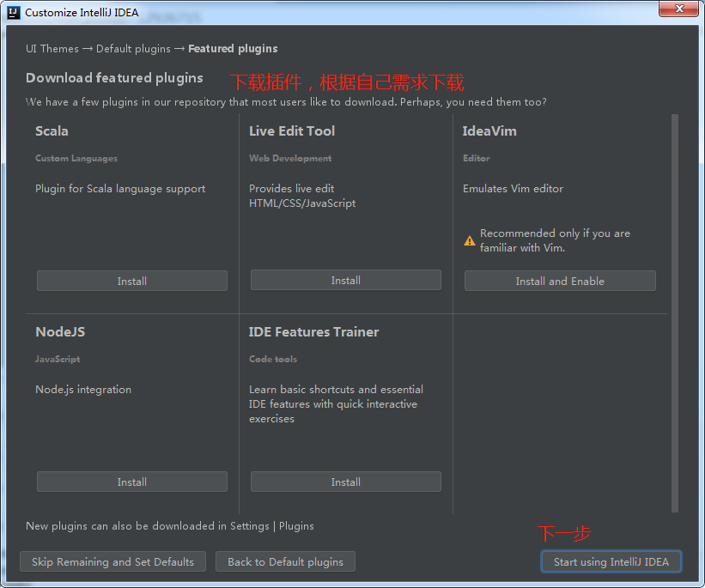This screenshot has width=705, height=588.
Task: Click 'Download featured plugins' heading
Action: point(114,78)
